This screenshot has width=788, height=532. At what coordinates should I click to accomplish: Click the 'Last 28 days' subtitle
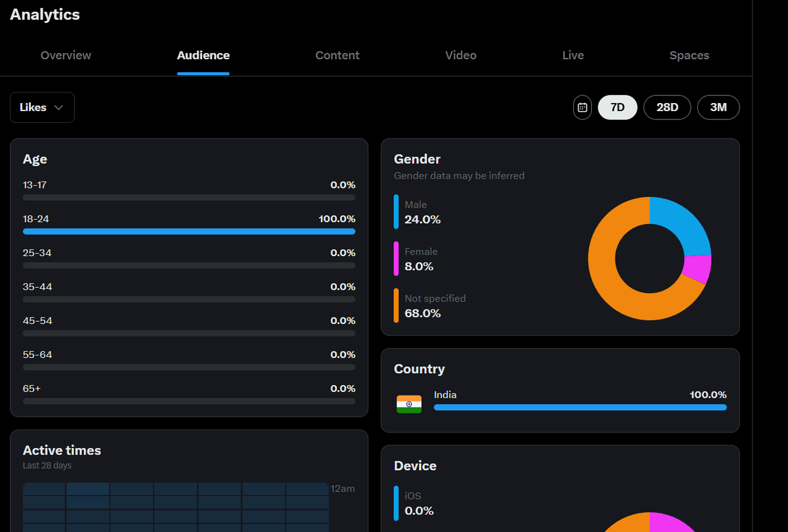[47, 466]
